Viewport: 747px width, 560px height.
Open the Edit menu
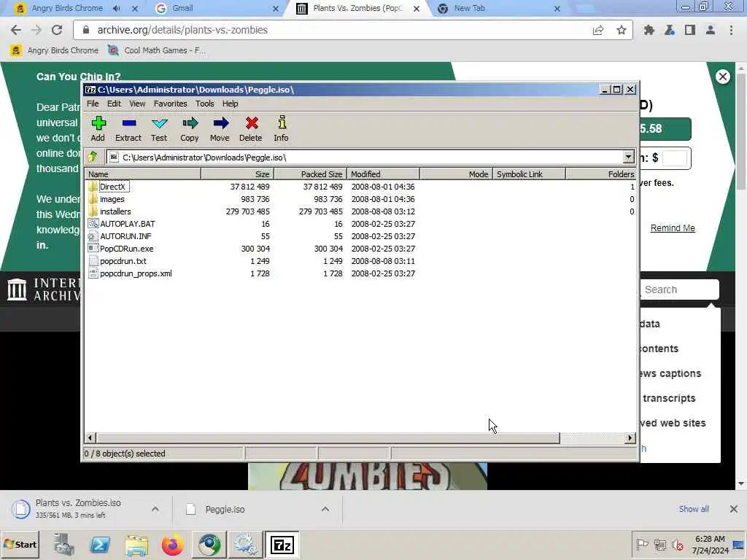click(x=114, y=104)
